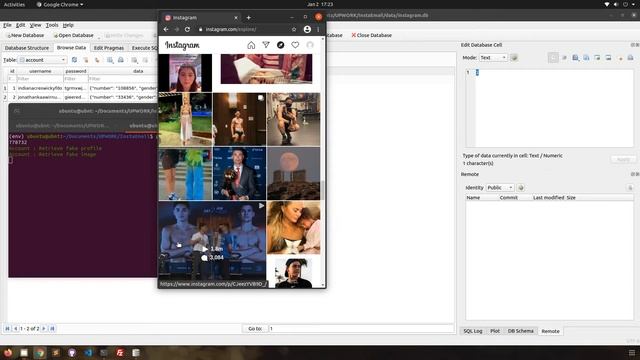Open the full moon over ruins thumbnail
The image size is (640, 360).
pyautogui.click(x=293, y=173)
